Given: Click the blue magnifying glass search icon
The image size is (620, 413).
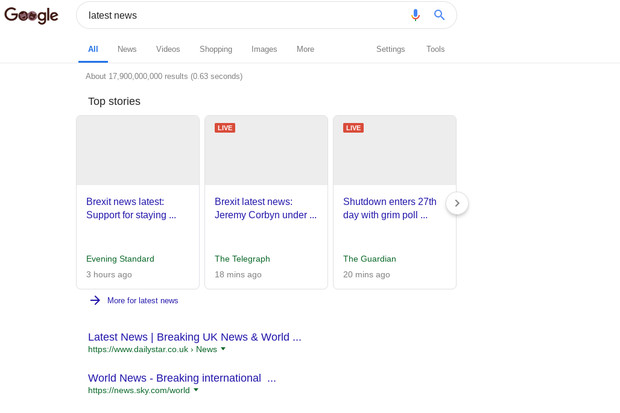Looking at the screenshot, I should [439, 15].
